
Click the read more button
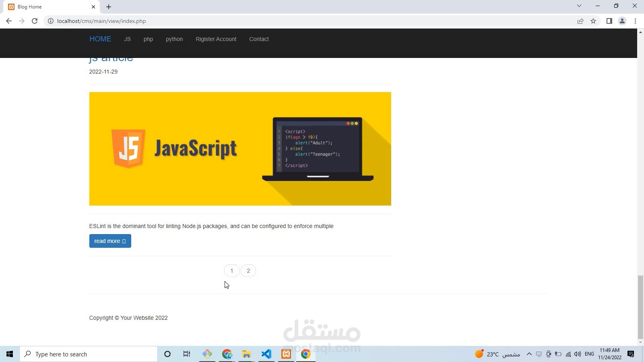(110, 241)
